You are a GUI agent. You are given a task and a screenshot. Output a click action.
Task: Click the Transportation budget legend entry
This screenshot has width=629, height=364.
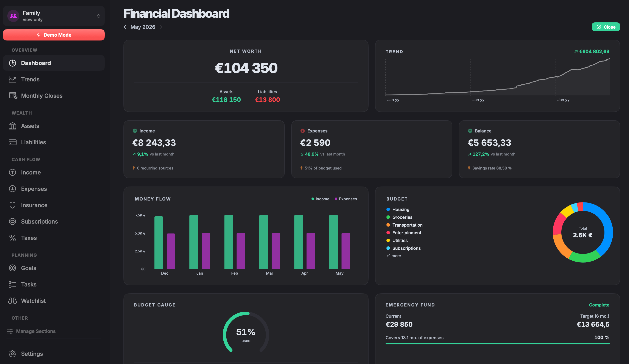coord(404,225)
